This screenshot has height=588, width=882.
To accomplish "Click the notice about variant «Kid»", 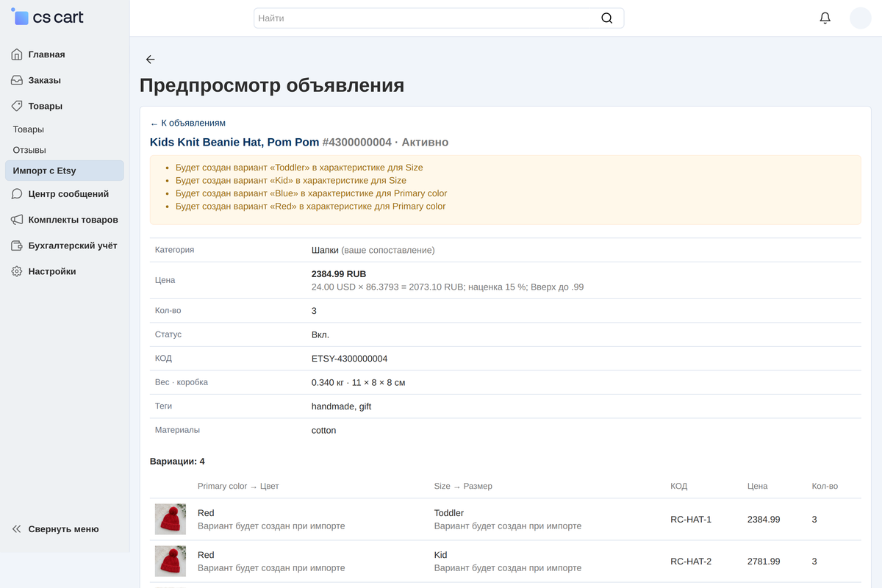I will point(291,180).
